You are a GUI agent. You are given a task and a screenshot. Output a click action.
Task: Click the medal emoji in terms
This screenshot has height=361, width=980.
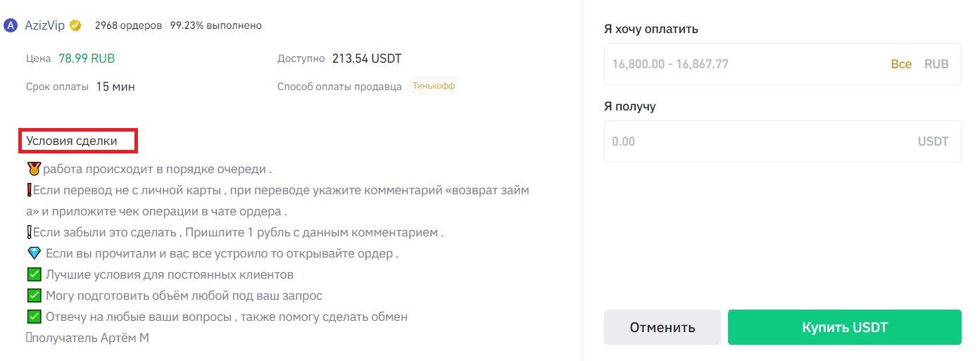(33, 170)
